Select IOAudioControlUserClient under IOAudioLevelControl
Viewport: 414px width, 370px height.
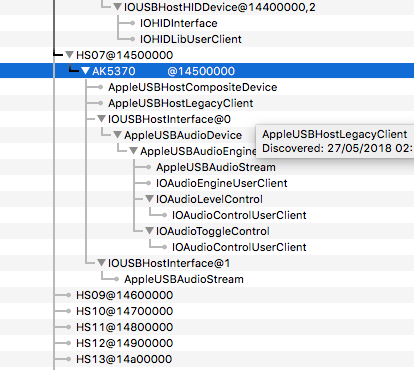coord(239,215)
